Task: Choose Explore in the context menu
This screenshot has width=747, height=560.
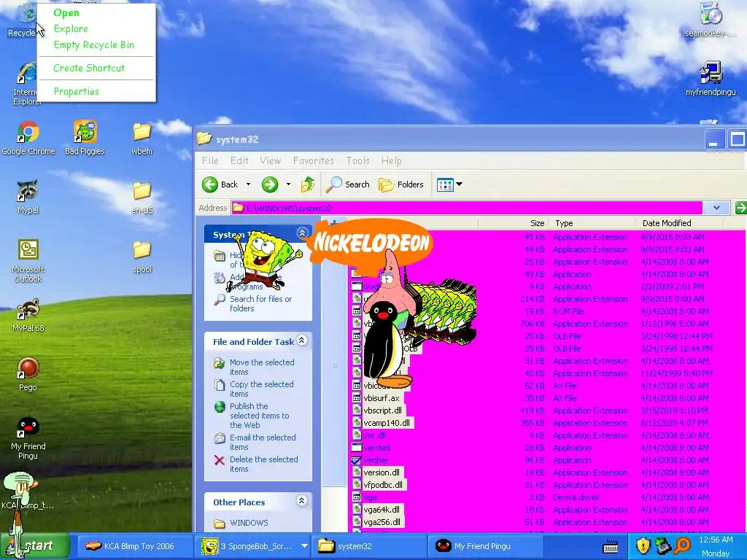Action: 71,28
